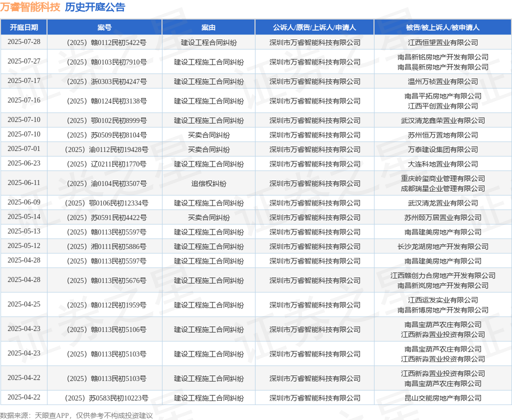Click defendant 成都瑞星企业管理有限公司
Image resolution: width=512 pixels, height=420 pixels.
tap(443, 188)
